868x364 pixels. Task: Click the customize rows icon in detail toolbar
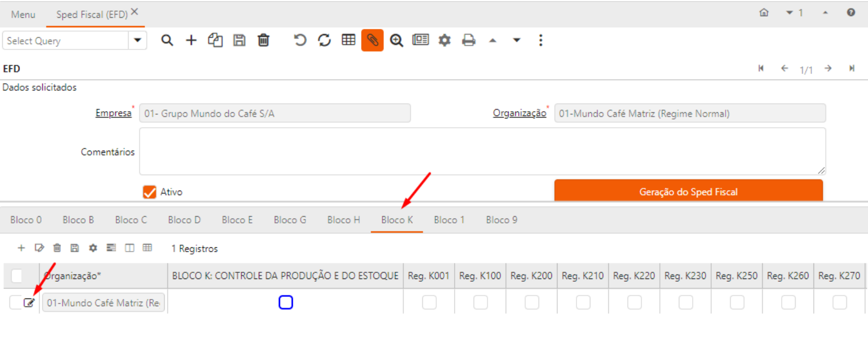tap(111, 248)
